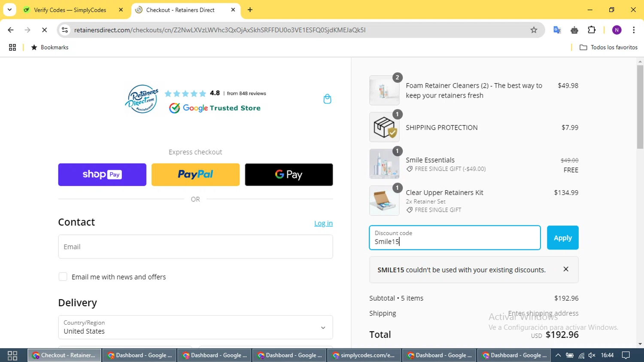This screenshot has height=362, width=644.
Task: Open a new browser tab
Action: 250,10
